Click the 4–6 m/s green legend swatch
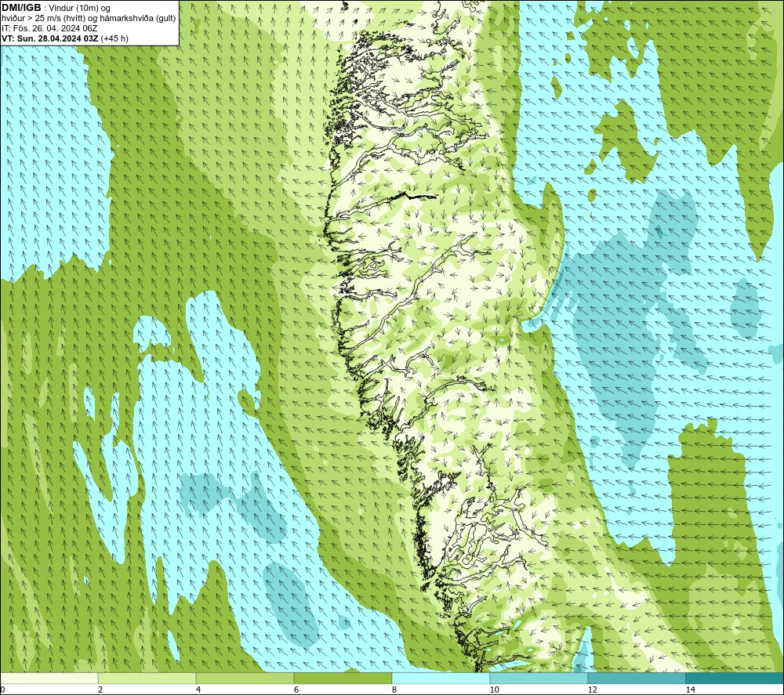Viewport: 784px width, 695px height. (x=245, y=679)
